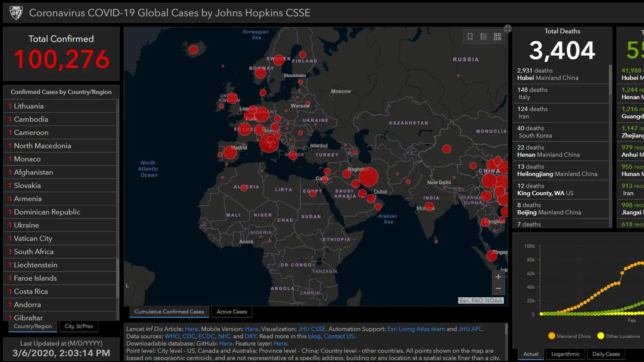Switch chart to Actual tab

(531, 354)
